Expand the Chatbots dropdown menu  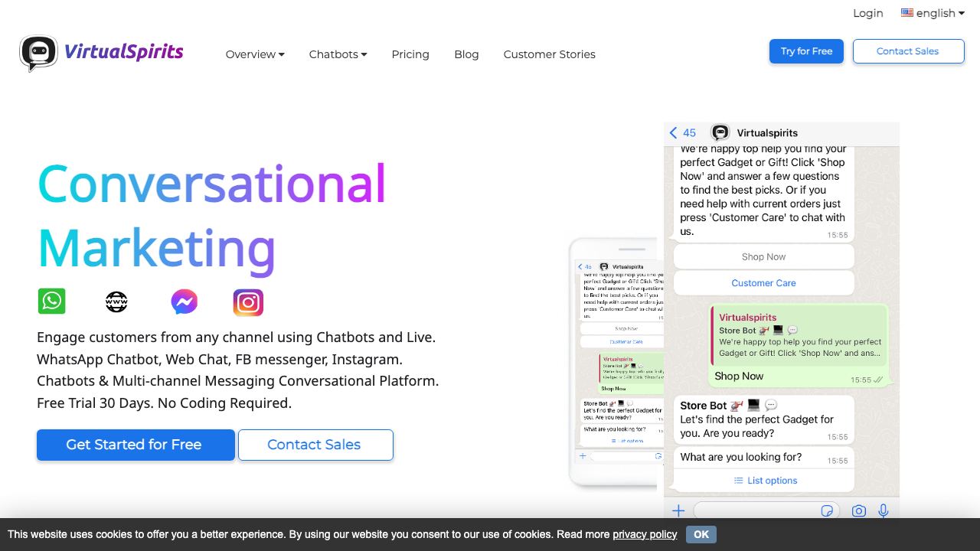(x=338, y=54)
